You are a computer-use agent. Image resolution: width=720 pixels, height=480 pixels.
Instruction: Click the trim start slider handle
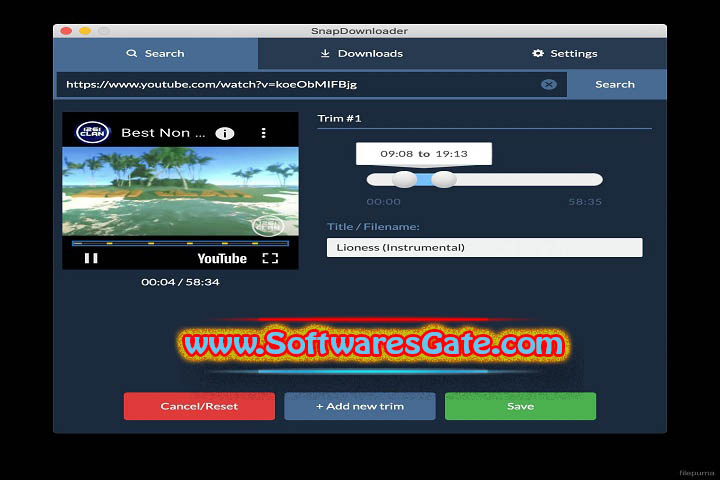click(405, 180)
